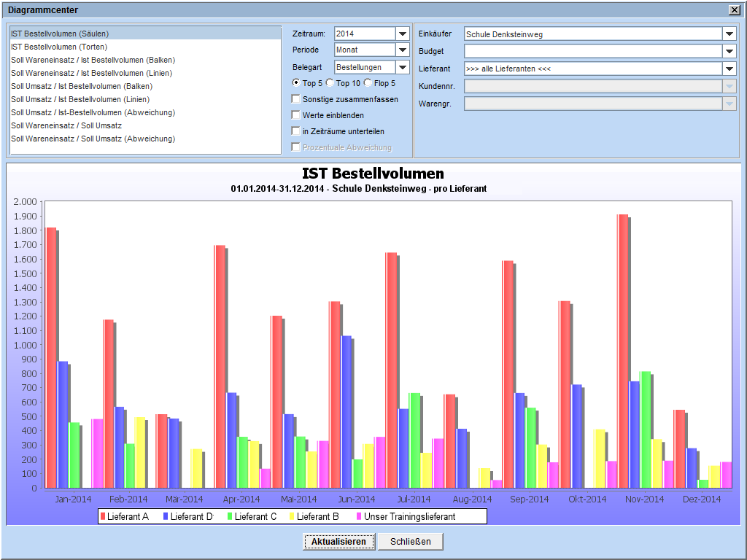Open the Zeitraum year dropdown
This screenshot has width=747, height=560.
402,34
